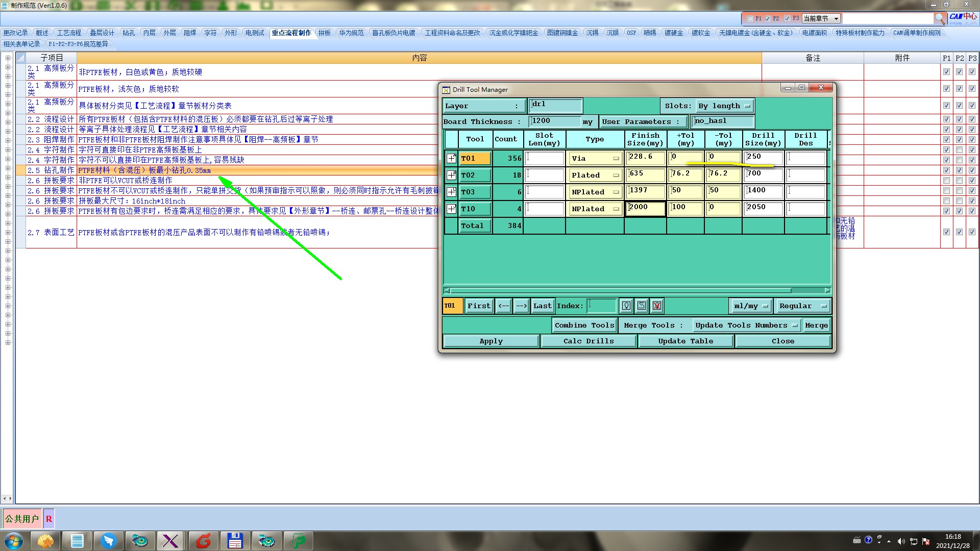Uncheck P1 checkbox for row 2.5 钻孔制作
This screenshot has height=551, width=980.
coord(946,170)
